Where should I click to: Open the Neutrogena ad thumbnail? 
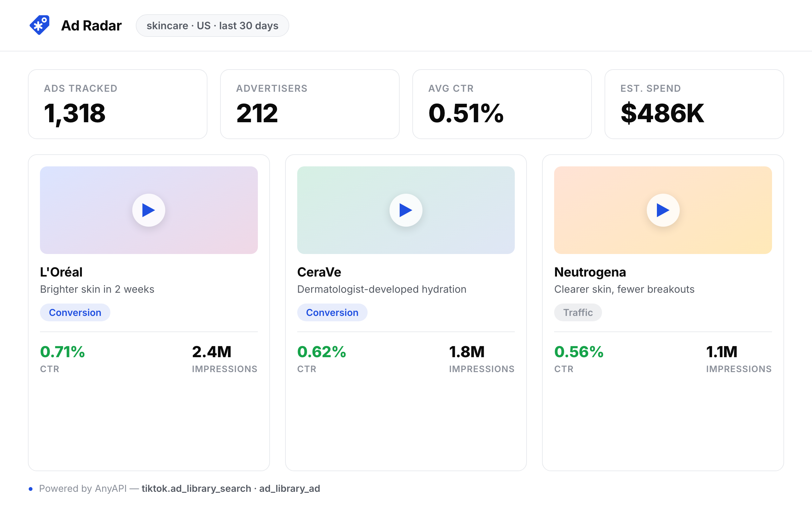663,210
